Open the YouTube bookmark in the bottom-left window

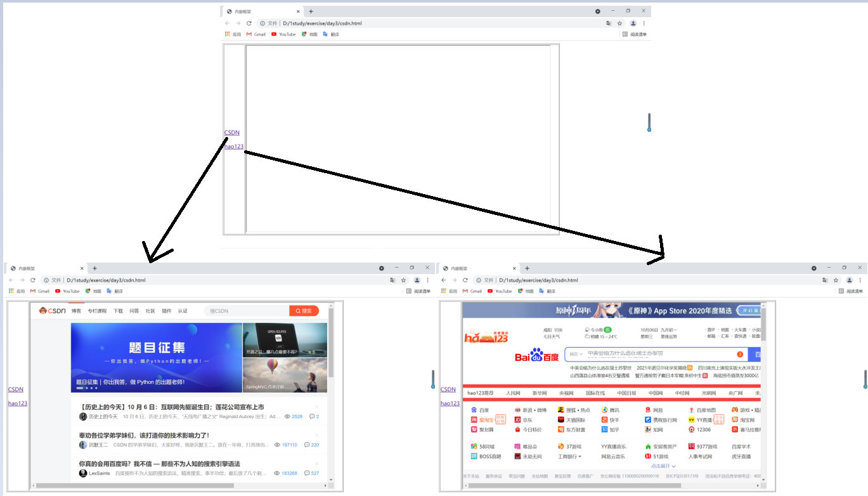coord(67,291)
